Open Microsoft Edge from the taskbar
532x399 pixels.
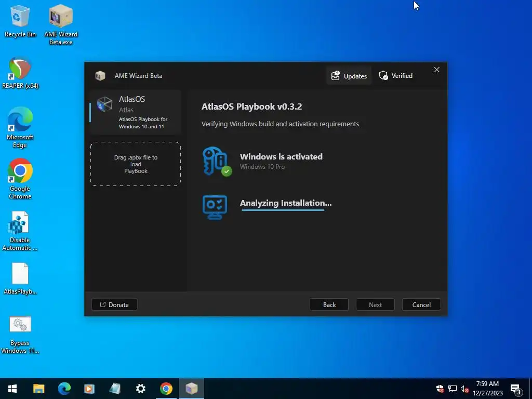click(x=64, y=389)
